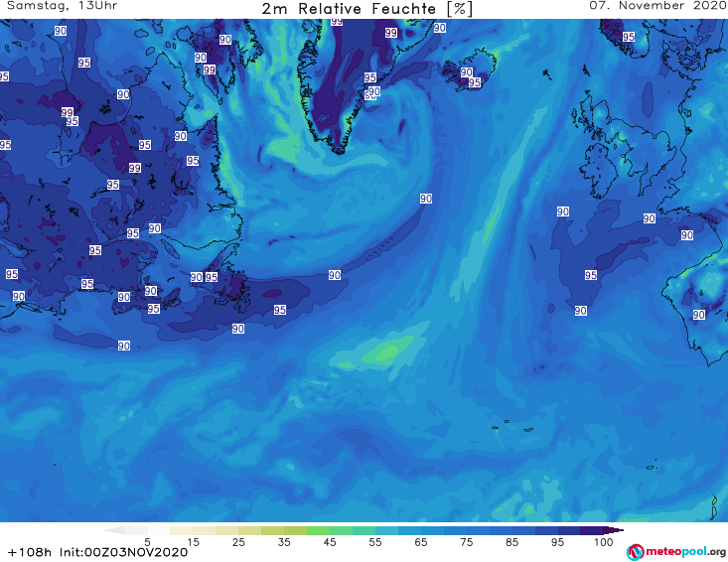
Task: Click the '+108h Init:00Z03NOV2020' run info text
Action: point(97,552)
